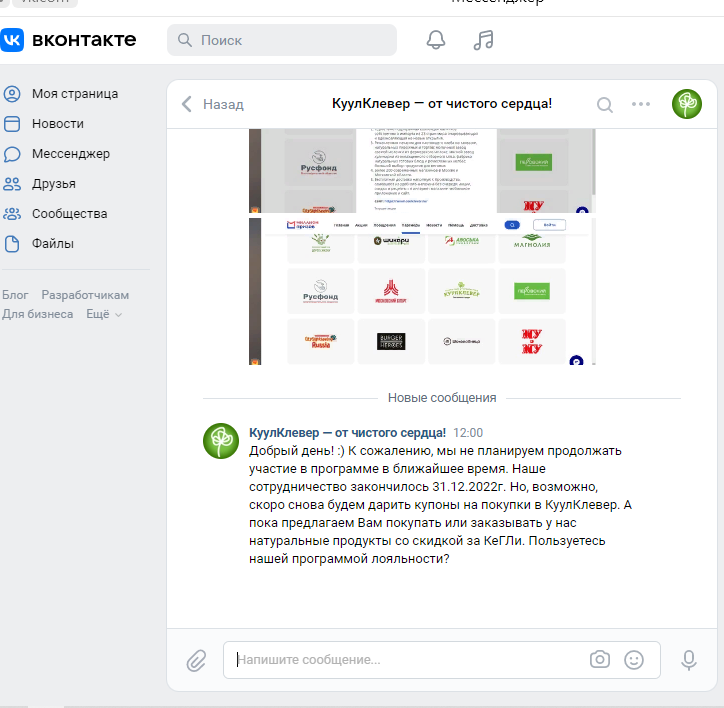The image size is (724, 708).
Task: Open the КуулКлевер avatar in chat header
Action: click(x=687, y=104)
